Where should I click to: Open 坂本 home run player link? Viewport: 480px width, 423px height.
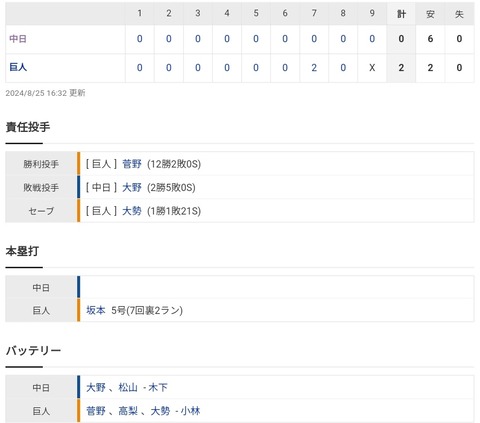point(96,310)
